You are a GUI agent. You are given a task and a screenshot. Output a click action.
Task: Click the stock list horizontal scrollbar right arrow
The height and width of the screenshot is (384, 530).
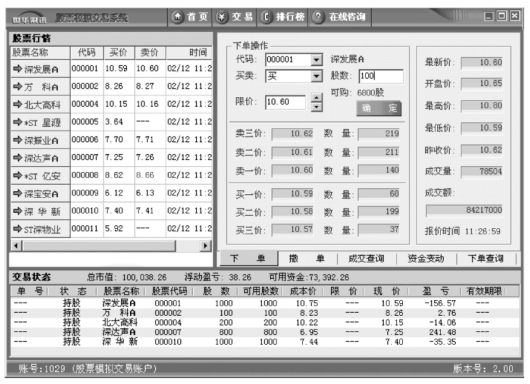tap(205, 245)
